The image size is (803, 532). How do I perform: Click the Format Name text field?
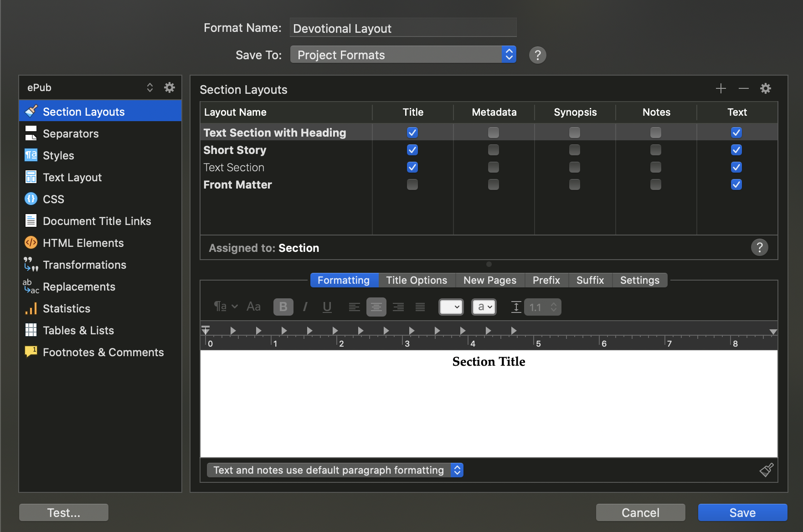pos(403,28)
